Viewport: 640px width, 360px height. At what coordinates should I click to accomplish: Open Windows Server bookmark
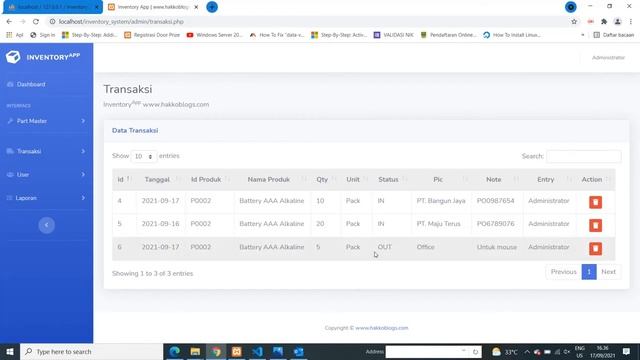coord(215,35)
